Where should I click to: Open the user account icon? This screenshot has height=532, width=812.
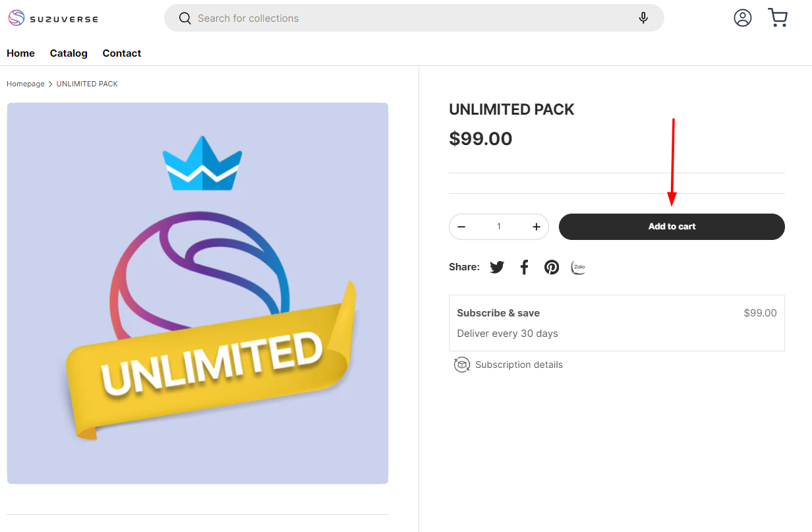tap(743, 18)
